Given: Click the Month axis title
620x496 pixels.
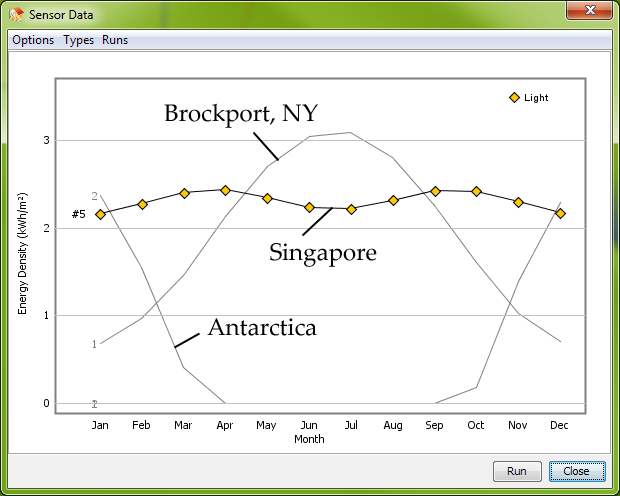Looking at the screenshot, I should pos(309,439).
